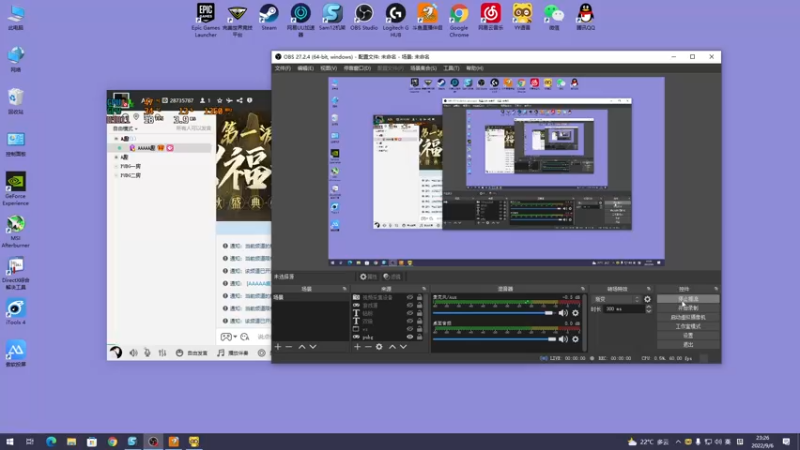Move the selected scene down
This screenshot has height=450, width=800.
(313, 347)
